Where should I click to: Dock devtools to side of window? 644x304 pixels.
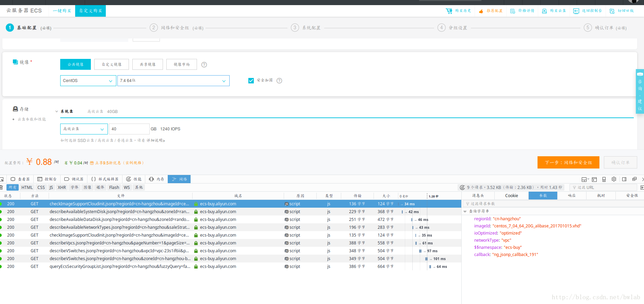click(x=624, y=179)
